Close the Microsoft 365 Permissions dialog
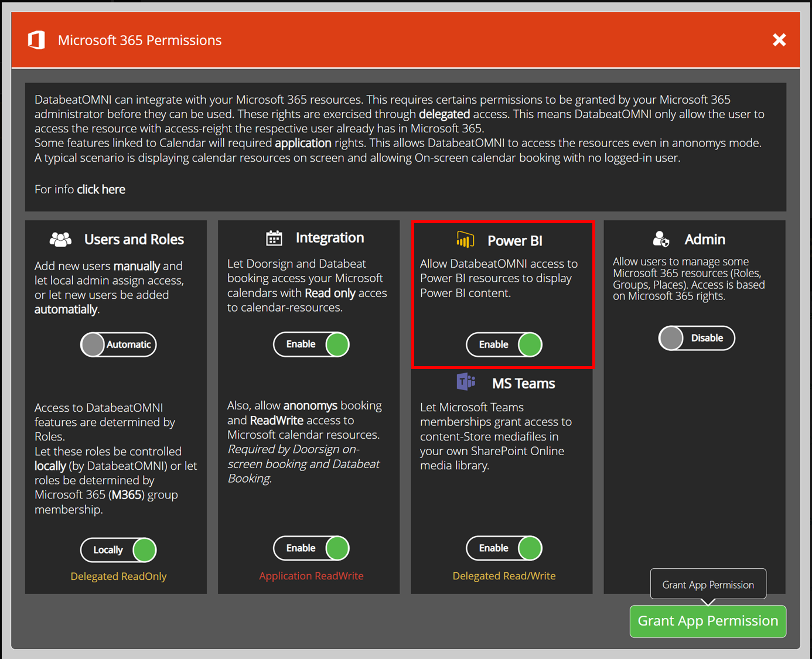812x659 pixels. [x=779, y=40]
